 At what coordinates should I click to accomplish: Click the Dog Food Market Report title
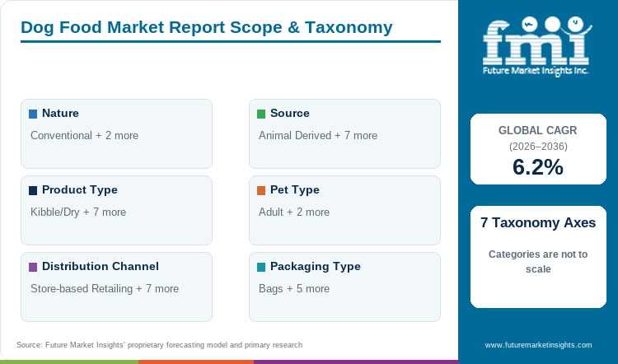coord(207,27)
